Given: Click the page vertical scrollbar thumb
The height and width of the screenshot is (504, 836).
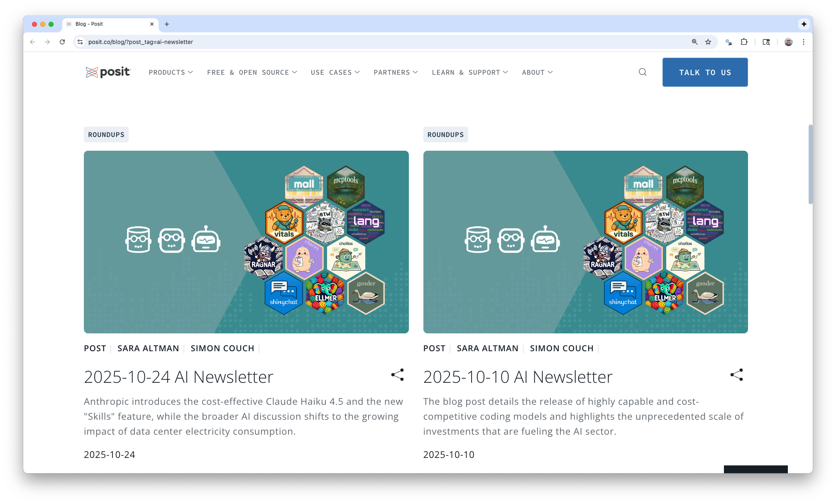Looking at the screenshot, I should point(810,164).
